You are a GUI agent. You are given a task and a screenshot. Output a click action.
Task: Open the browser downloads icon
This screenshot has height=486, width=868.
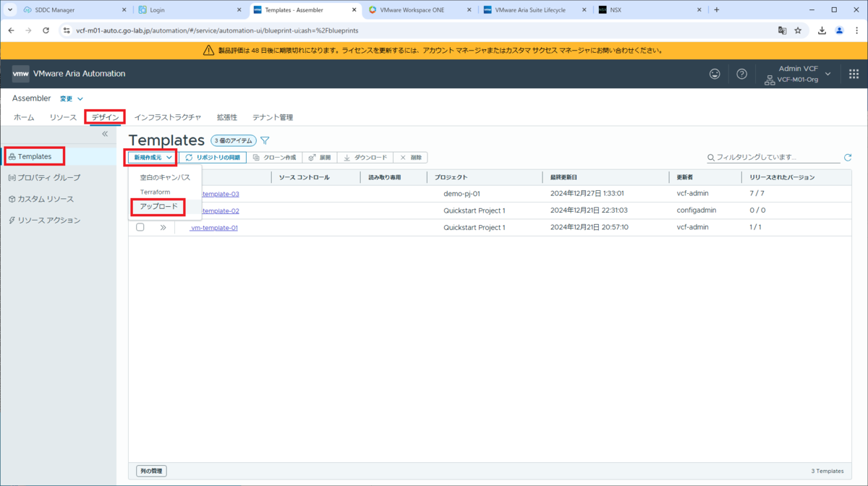pos(822,31)
